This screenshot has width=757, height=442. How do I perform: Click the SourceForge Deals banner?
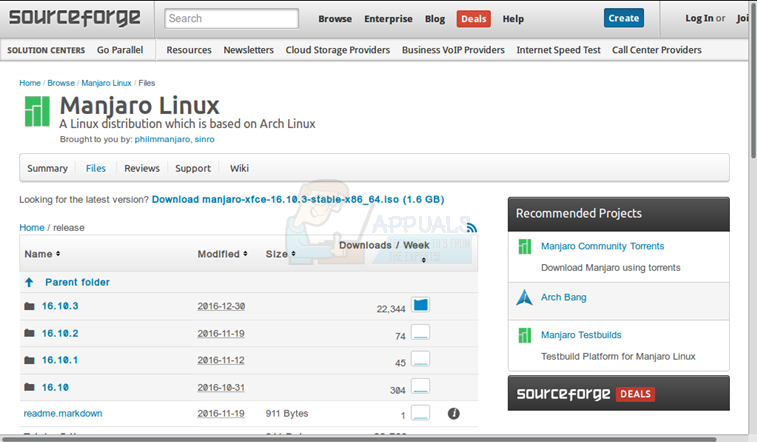[618, 394]
